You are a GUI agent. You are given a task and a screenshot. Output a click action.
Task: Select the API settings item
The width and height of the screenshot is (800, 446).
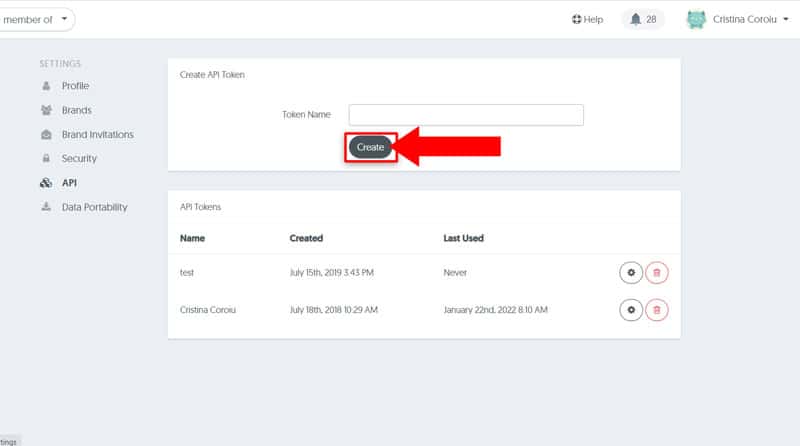click(x=69, y=183)
